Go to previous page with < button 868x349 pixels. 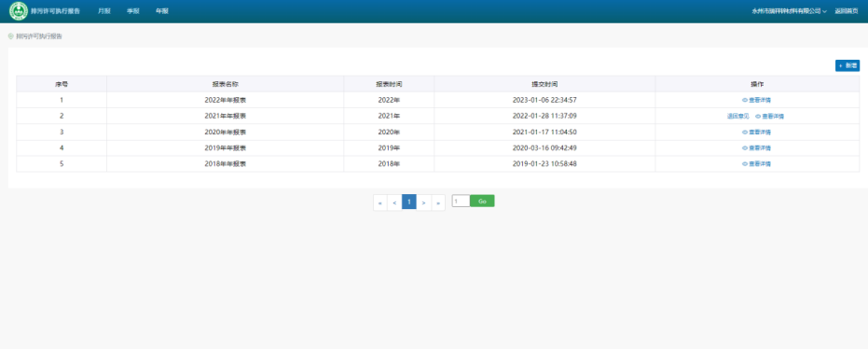pyautogui.click(x=394, y=202)
